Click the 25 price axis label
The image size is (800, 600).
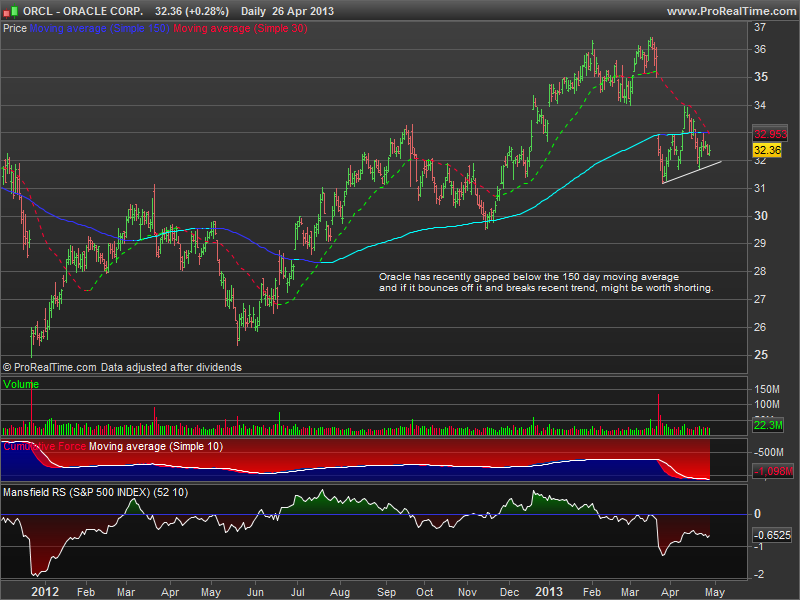[760, 355]
